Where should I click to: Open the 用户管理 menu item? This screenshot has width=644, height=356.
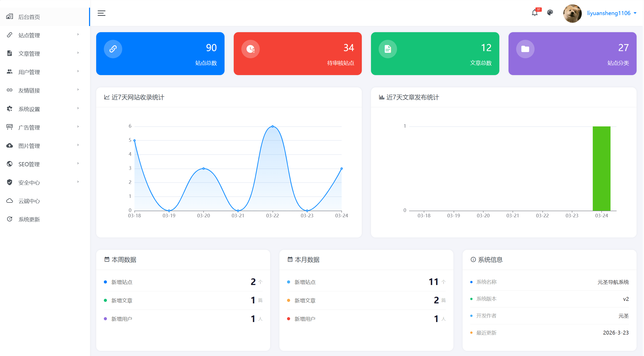point(29,72)
